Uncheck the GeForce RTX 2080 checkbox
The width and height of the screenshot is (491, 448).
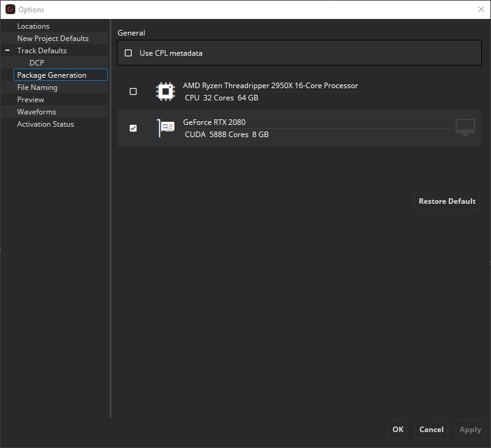point(133,129)
